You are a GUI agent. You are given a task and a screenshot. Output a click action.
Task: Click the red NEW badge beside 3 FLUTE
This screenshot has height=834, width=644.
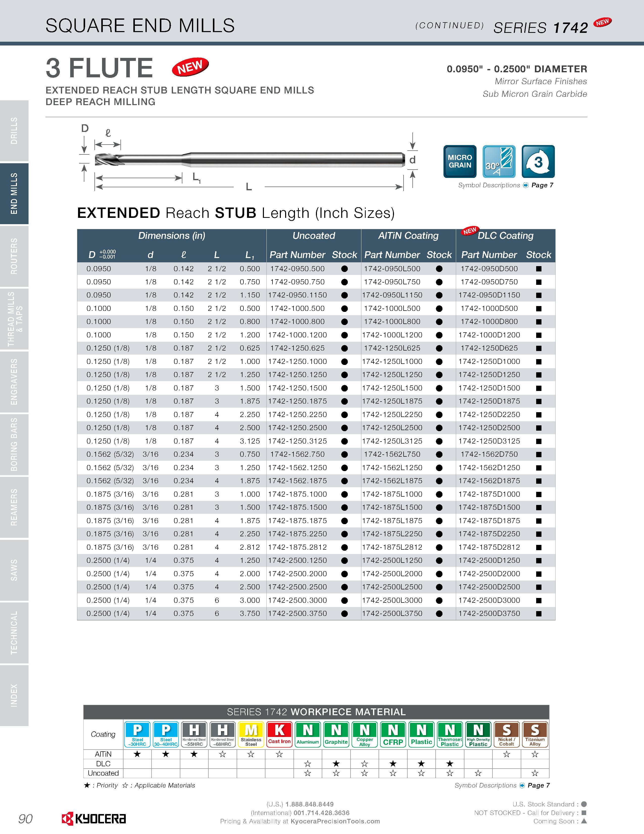[190, 67]
